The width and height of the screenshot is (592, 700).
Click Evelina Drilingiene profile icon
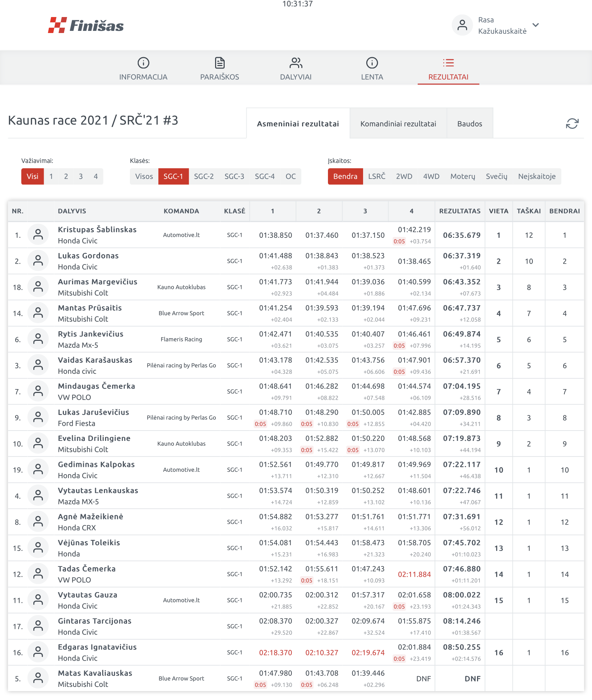tap(38, 444)
